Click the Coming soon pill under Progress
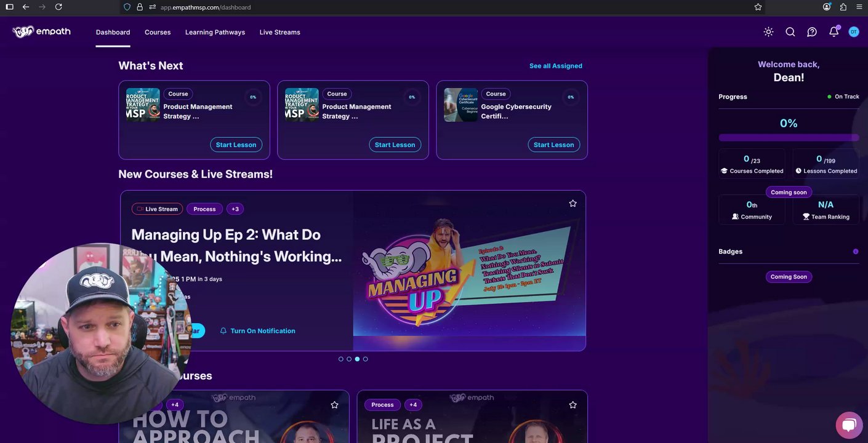Viewport: 868px width, 443px height. tap(789, 193)
